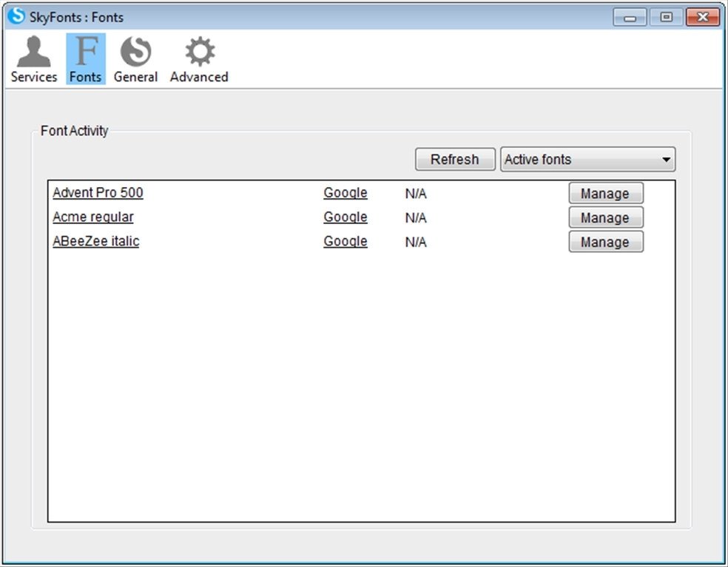Follow the Google link for Acme regular
This screenshot has width=728, height=567.
[x=346, y=217]
